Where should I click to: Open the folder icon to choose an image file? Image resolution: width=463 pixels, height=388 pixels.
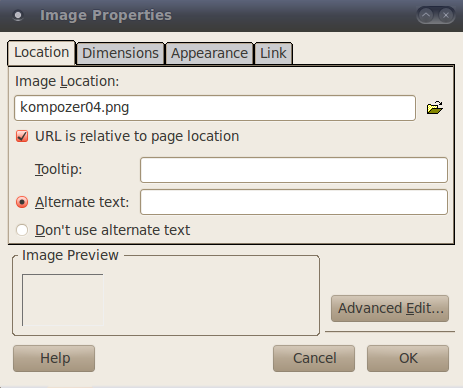[435, 108]
